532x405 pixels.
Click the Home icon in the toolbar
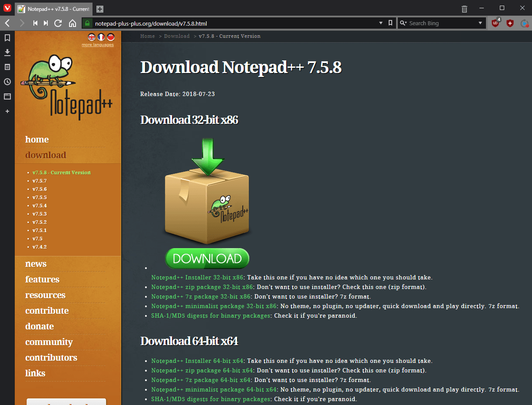pos(72,23)
